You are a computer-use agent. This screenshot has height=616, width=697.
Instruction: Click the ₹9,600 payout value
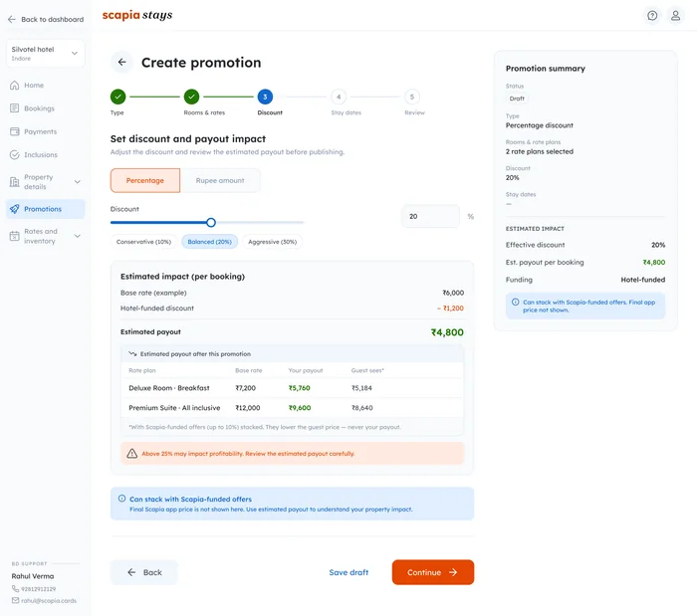pos(300,407)
